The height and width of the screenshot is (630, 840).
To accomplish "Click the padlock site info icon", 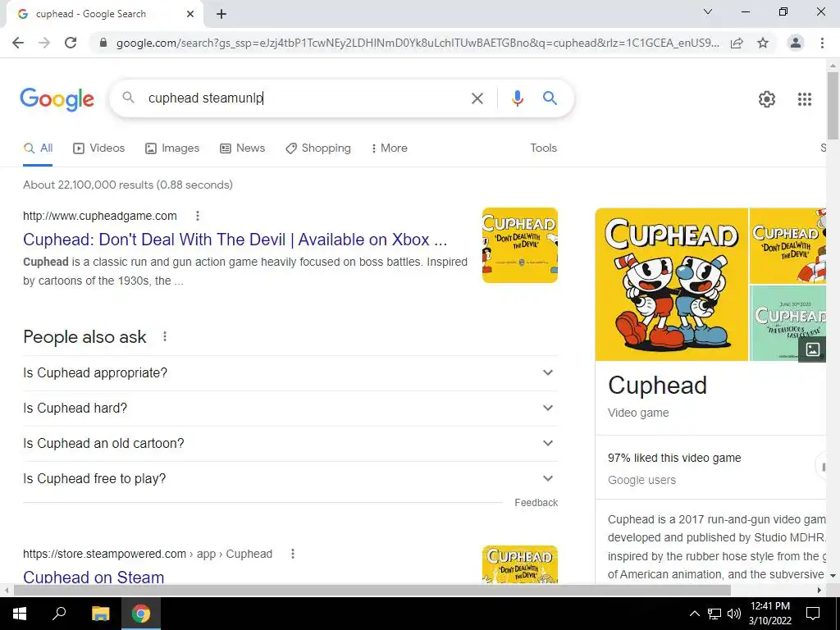I will point(103,43).
